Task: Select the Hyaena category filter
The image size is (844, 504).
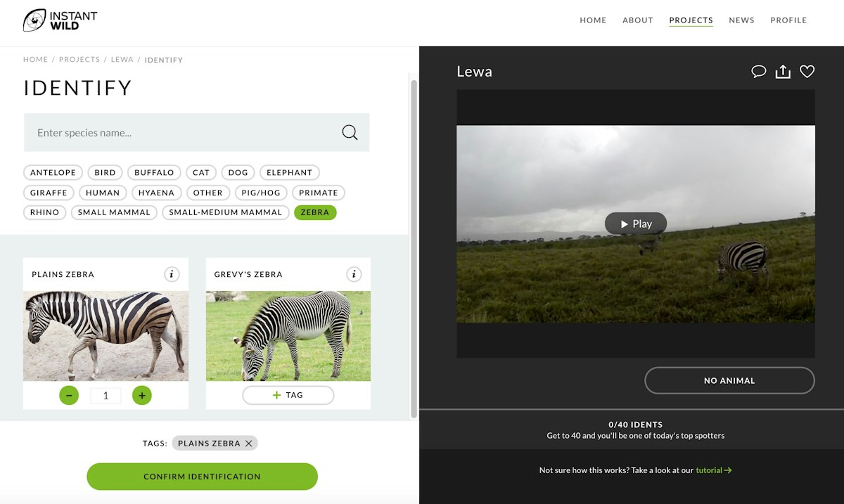Action: tap(156, 193)
